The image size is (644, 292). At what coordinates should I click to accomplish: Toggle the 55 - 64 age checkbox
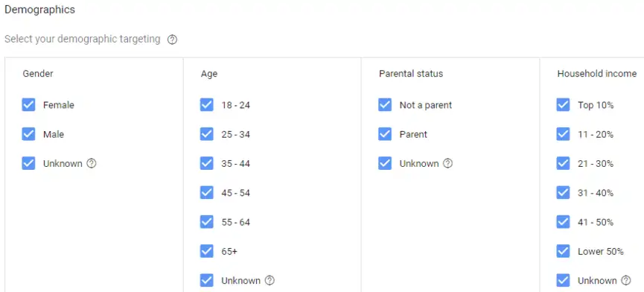(206, 222)
